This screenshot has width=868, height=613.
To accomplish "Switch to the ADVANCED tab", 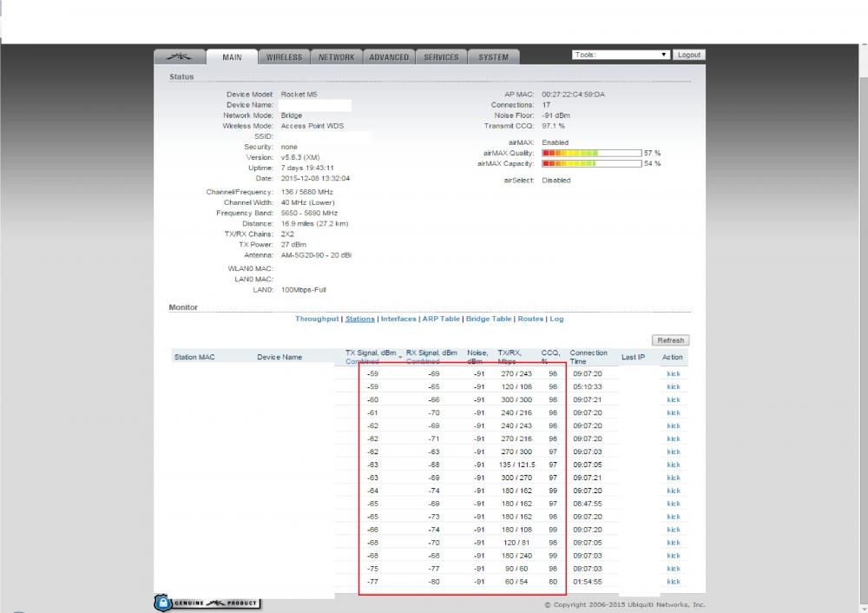I will [390, 56].
